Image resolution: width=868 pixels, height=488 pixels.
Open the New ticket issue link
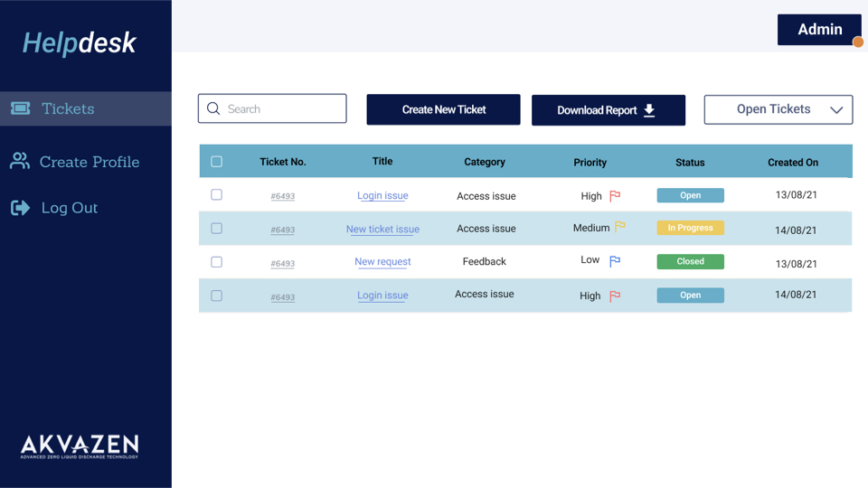click(382, 229)
